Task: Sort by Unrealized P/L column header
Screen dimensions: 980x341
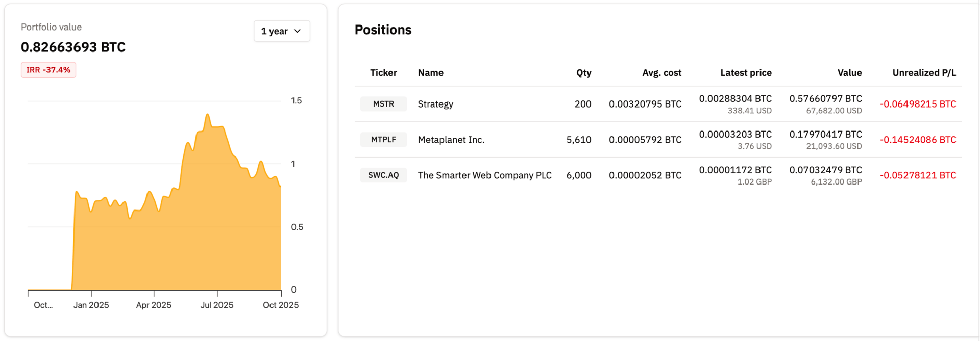Action: [x=924, y=73]
